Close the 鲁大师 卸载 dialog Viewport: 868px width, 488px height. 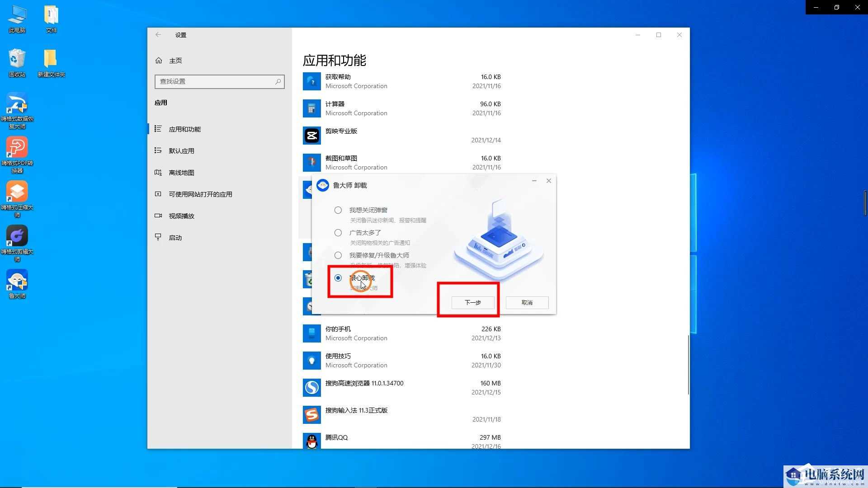click(x=549, y=181)
